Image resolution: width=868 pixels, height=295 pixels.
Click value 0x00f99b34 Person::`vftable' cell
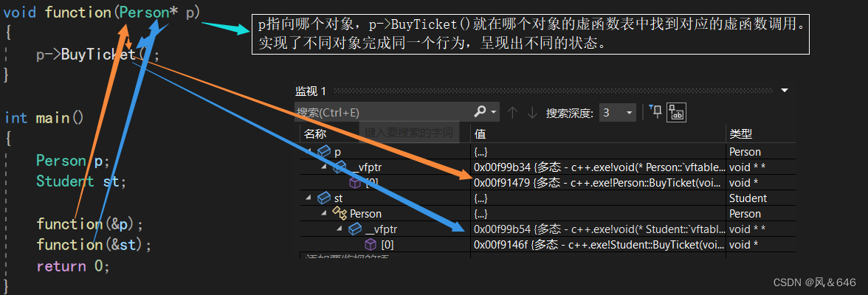[x=598, y=167]
